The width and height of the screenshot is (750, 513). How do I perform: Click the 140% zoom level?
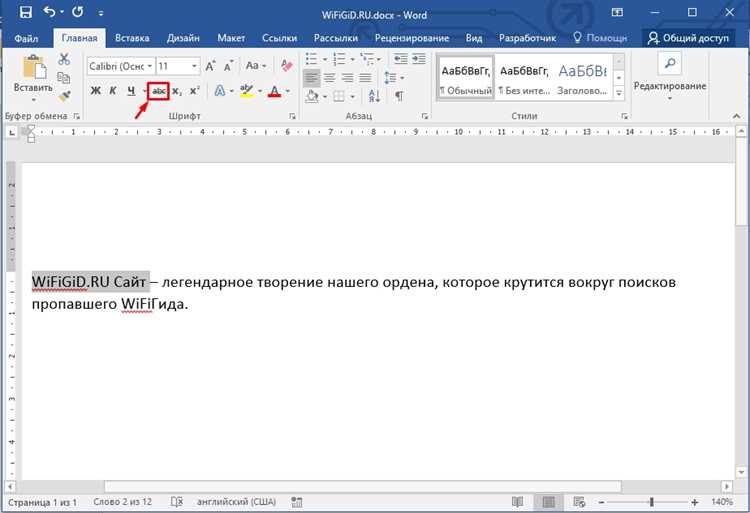(722, 502)
